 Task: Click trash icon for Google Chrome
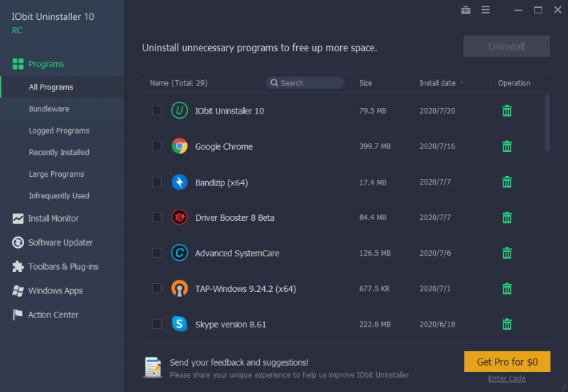pos(507,146)
